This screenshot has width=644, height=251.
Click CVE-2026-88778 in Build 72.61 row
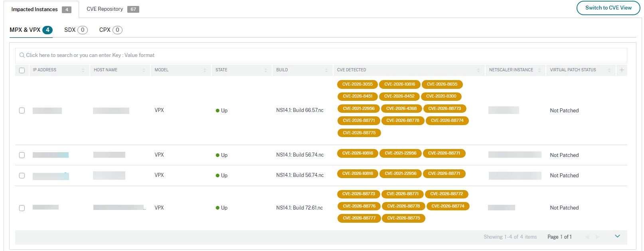pyautogui.click(x=403, y=206)
